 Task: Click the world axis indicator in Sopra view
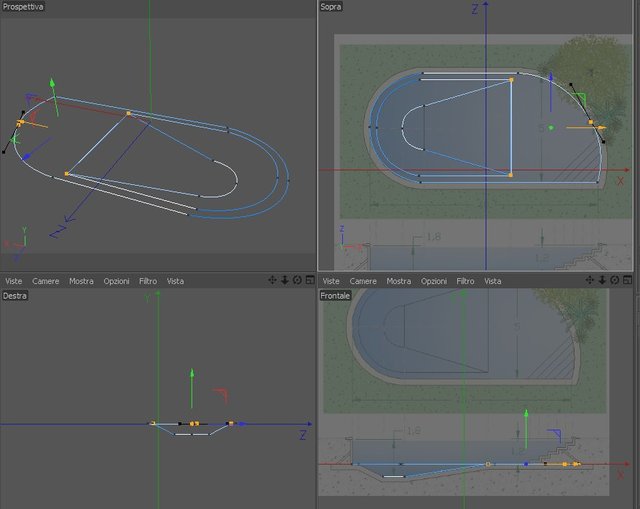(x=350, y=238)
